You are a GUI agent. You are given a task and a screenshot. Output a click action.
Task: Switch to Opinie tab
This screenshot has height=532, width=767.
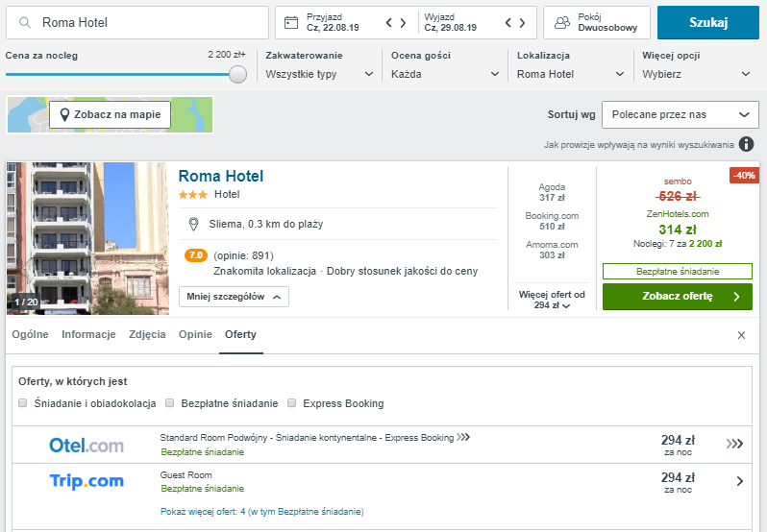point(195,334)
